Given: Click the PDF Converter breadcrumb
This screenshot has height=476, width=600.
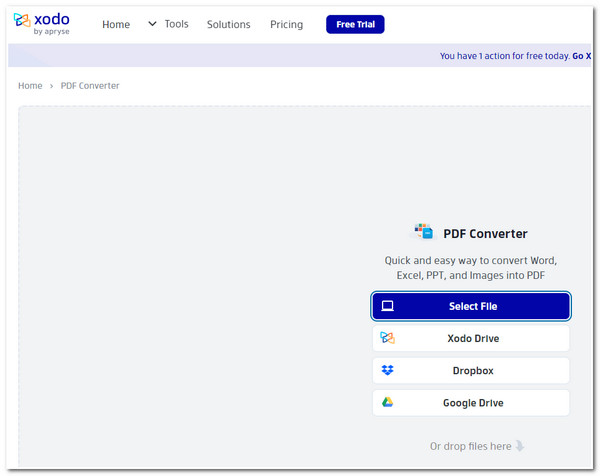Looking at the screenshot, I should pos(90,85).
